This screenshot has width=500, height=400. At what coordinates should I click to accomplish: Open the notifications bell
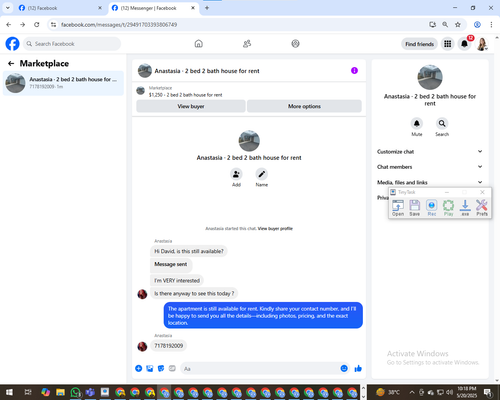(x=464, y=44)
